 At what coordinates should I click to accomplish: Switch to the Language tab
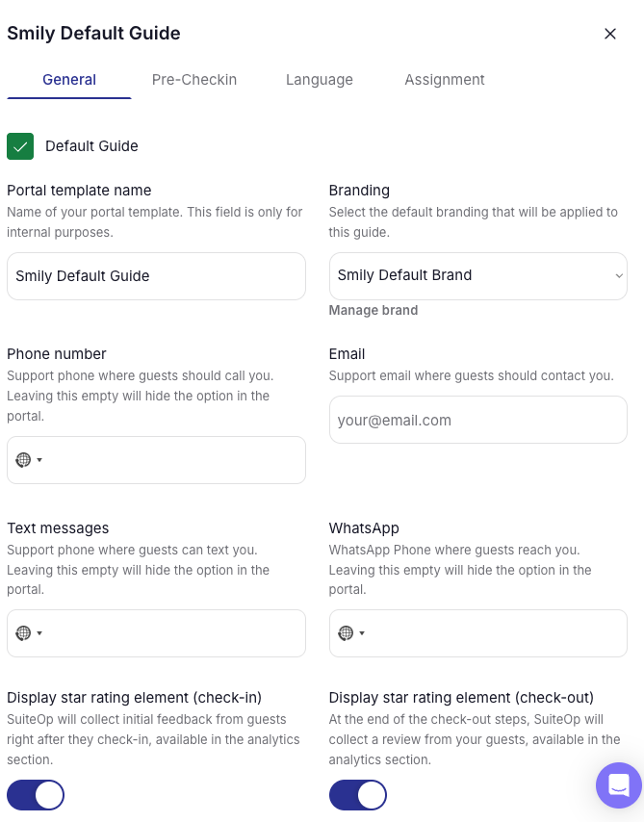[320, 80]
